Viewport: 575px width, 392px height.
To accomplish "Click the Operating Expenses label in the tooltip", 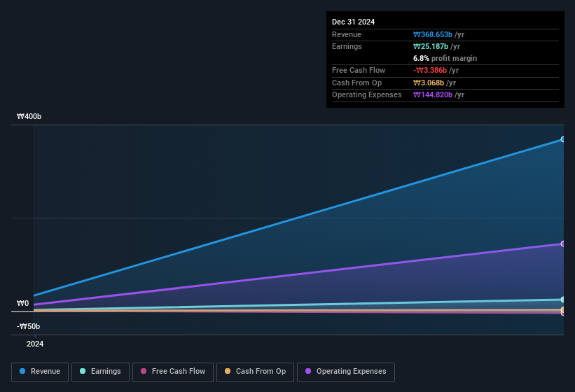I will [367, 95].
